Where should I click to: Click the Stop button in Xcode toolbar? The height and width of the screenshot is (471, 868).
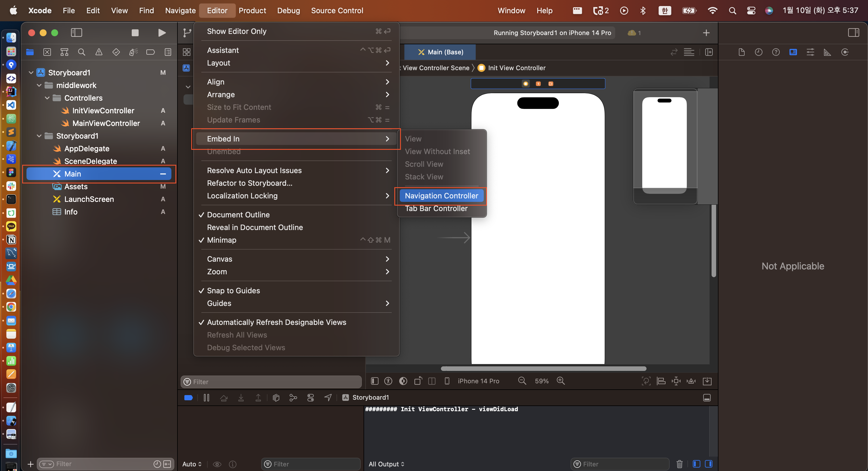coord(135,33)
